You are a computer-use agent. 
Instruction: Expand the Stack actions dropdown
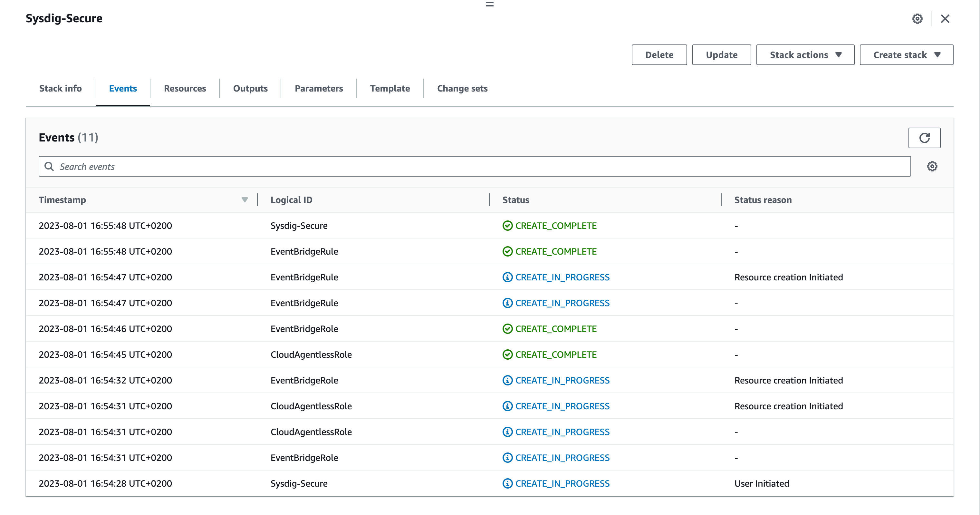(x=805, y=55)
